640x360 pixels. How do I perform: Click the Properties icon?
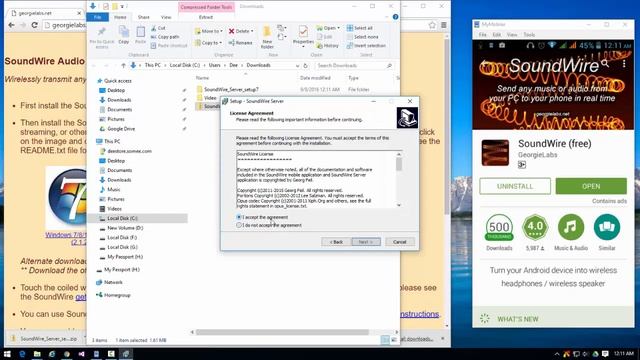[303, 31]
